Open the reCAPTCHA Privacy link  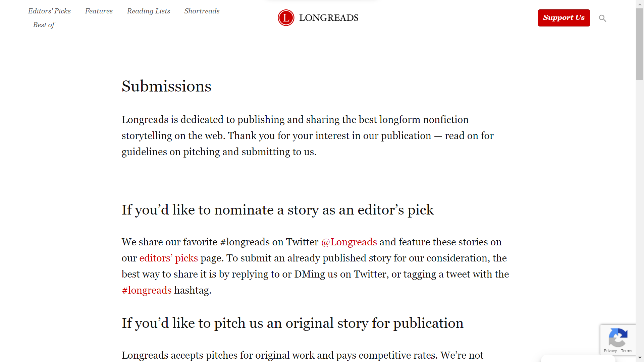(x=610, y=351)
